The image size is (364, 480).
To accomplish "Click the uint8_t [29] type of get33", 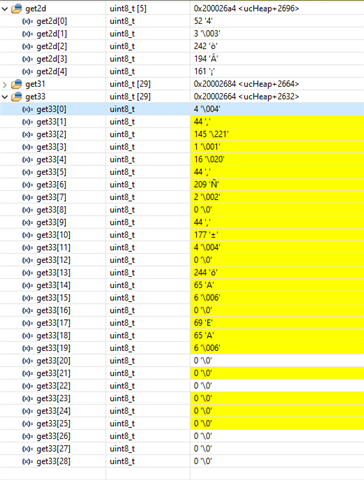I will 130,97.
